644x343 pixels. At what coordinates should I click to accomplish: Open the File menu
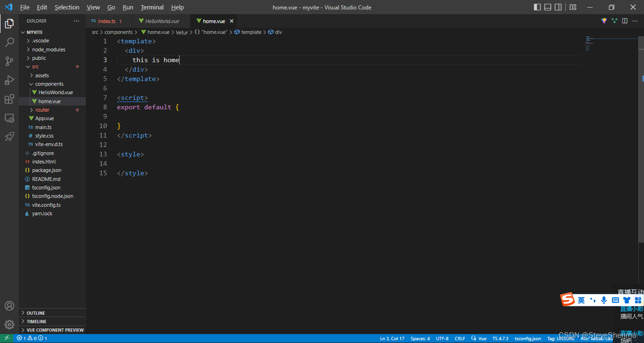25,7
